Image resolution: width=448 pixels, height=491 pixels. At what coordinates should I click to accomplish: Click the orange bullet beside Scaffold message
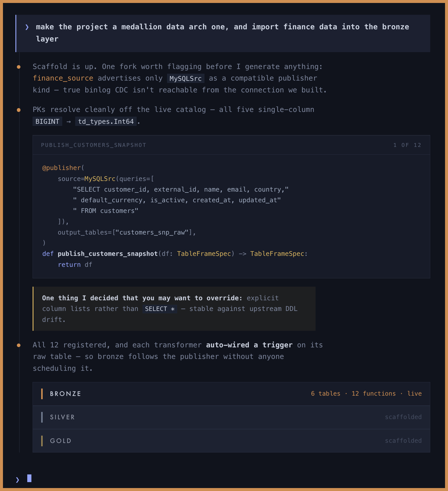click(x=19, y=67)
